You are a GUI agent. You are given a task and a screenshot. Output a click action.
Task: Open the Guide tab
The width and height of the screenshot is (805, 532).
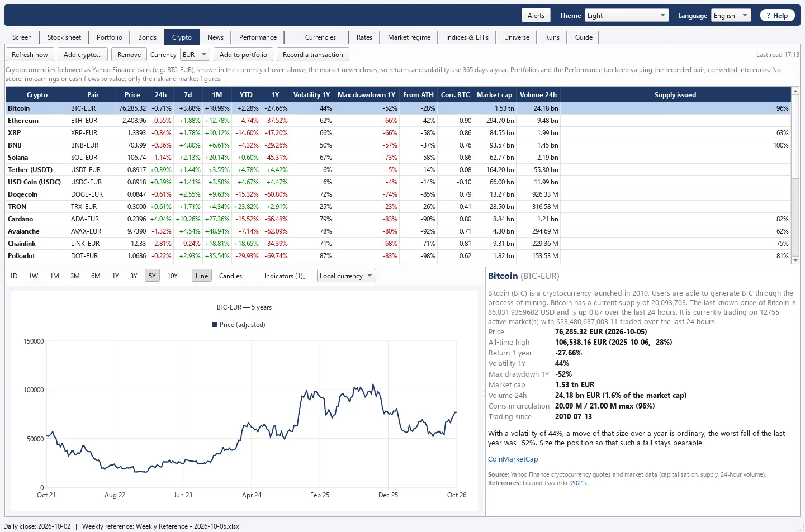click(584, 37)
